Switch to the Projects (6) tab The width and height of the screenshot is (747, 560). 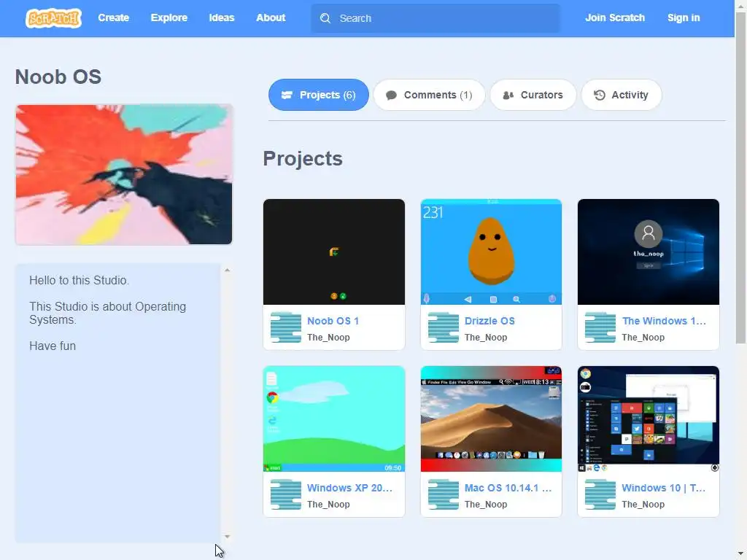(x=319, y=95)
